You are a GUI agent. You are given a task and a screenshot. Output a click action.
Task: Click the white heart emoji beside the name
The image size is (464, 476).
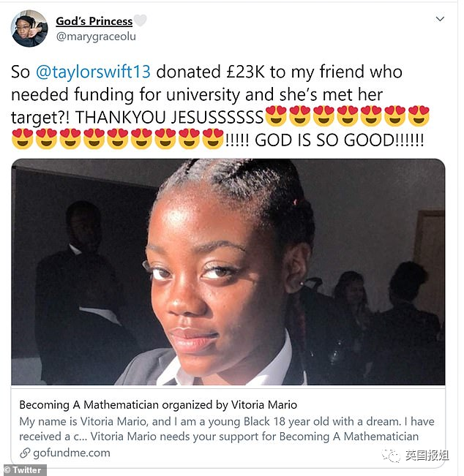pos(141,20)
